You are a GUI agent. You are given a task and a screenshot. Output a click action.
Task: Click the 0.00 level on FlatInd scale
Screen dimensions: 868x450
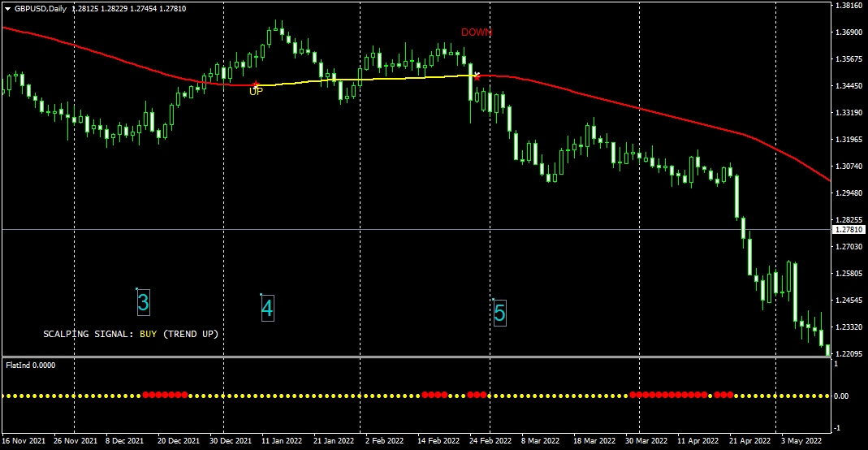click(841, 396)
